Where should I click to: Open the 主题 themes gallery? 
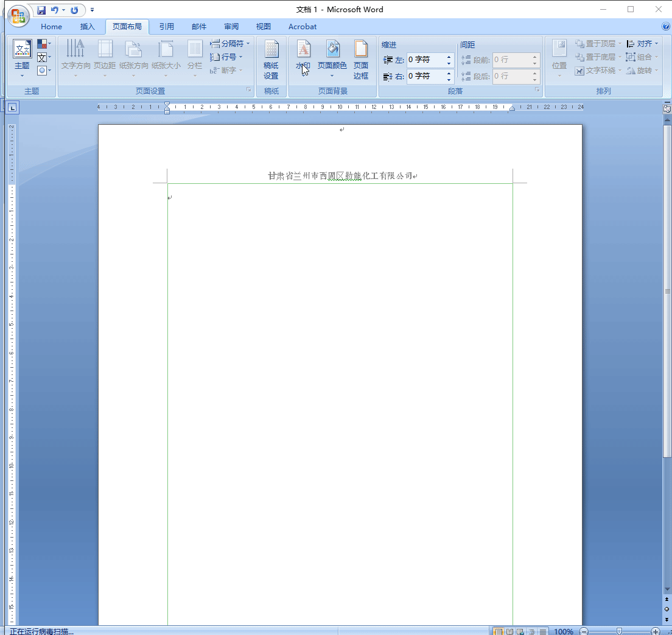coord(22,58)
